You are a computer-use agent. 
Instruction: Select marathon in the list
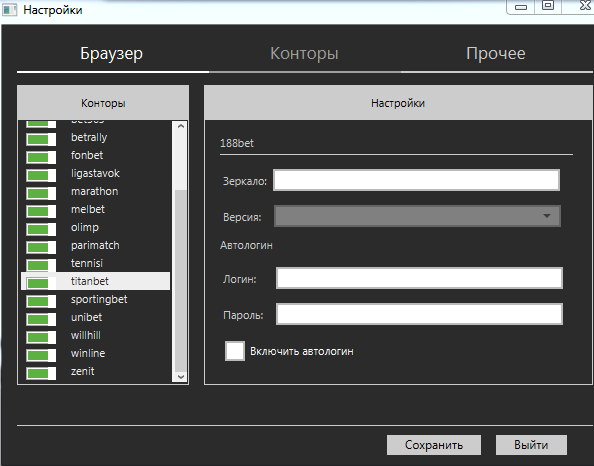(94, 191)
